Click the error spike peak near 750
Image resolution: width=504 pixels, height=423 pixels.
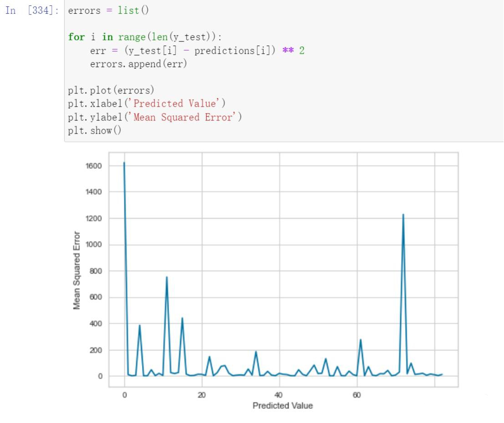tap(167, 277)
